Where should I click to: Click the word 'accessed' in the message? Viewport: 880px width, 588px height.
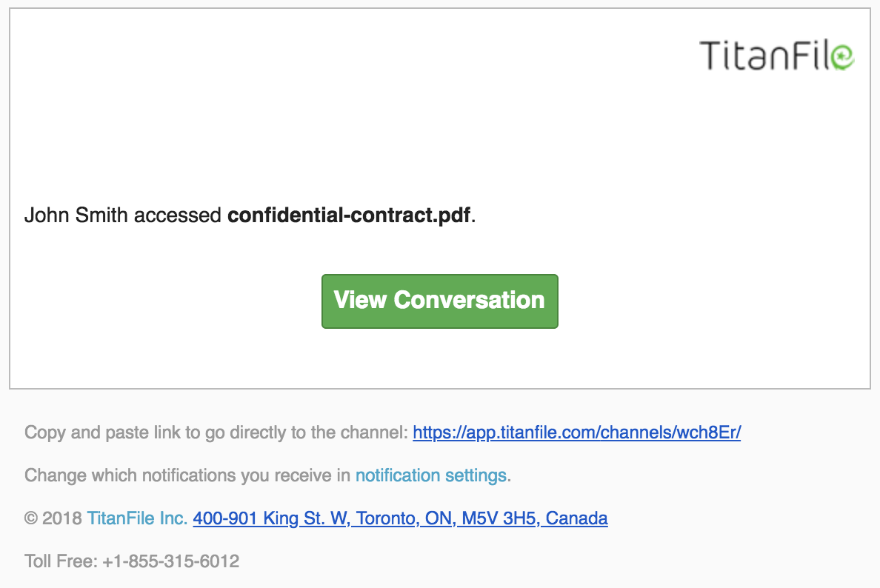click(178, 216)
